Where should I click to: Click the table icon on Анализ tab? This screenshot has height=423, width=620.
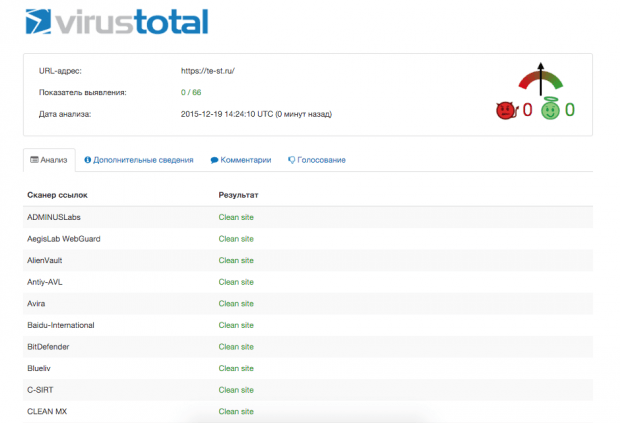tap(35, 160)
